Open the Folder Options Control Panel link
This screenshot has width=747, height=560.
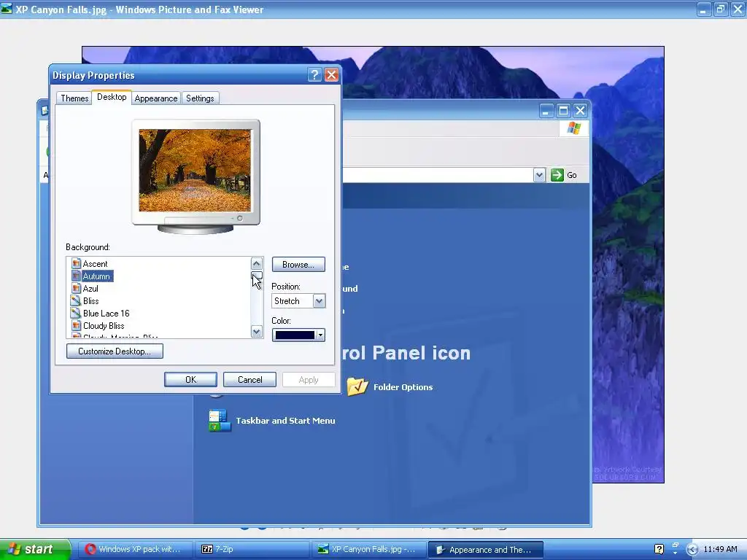(403, 387)
